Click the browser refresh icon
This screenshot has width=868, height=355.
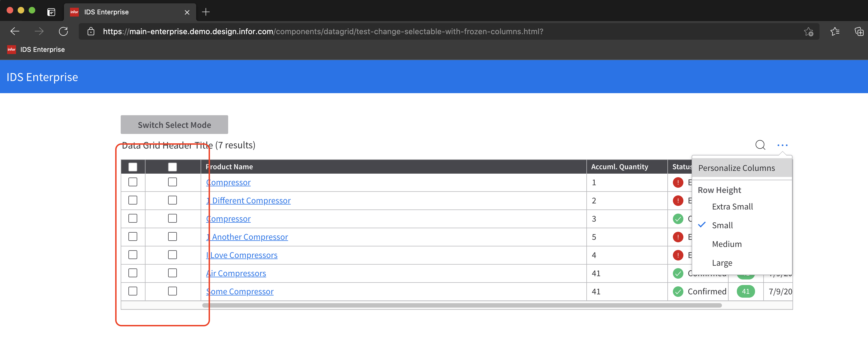click(63, 31)
